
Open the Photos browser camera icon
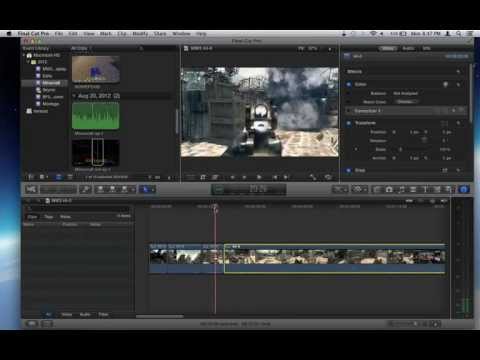pyautogui.click(x=389, y=189)
